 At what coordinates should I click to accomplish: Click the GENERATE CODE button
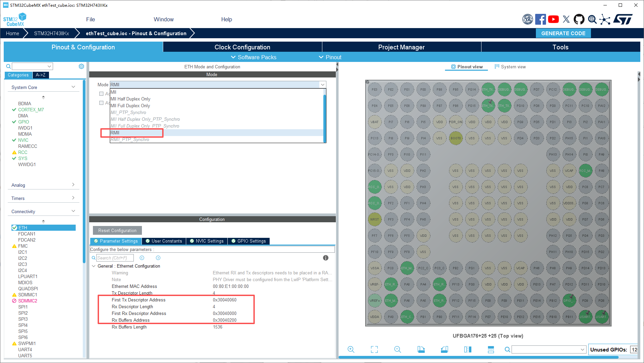pyautogui.click(x=563, y=33)
